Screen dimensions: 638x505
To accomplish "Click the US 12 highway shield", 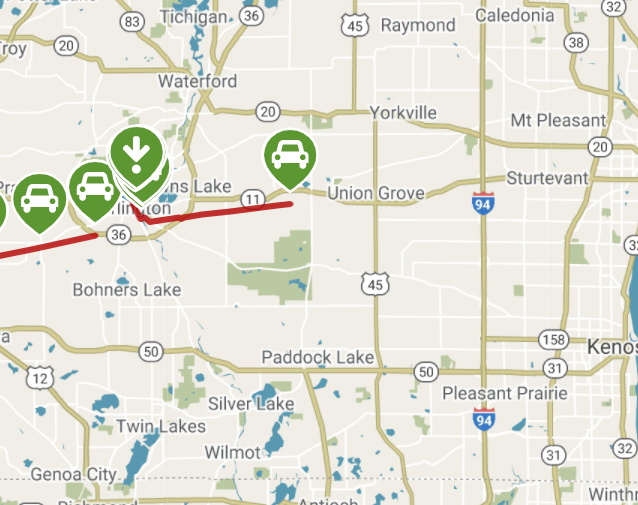I will 40,378.
